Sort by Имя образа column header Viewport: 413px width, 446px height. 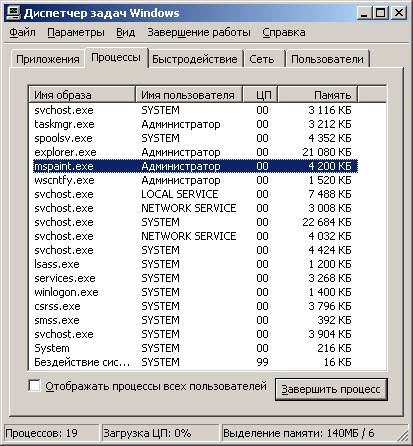[82, 95]
